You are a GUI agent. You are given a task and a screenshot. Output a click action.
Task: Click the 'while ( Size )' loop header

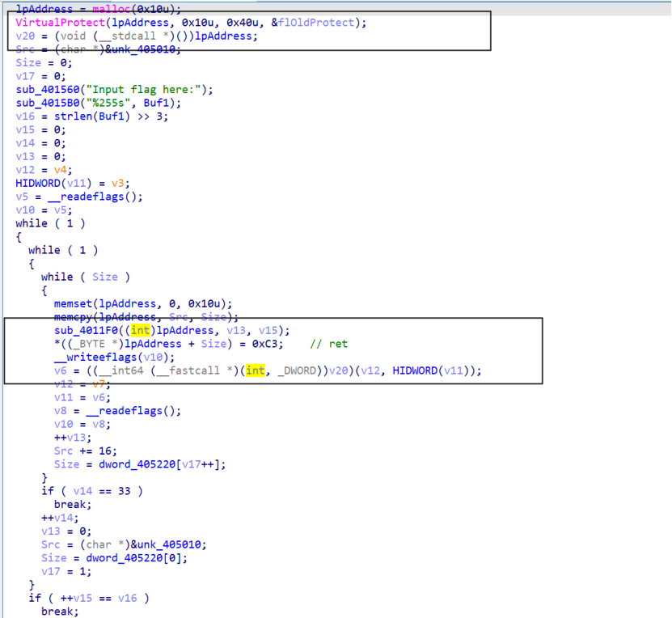click(x=85, y=277)
